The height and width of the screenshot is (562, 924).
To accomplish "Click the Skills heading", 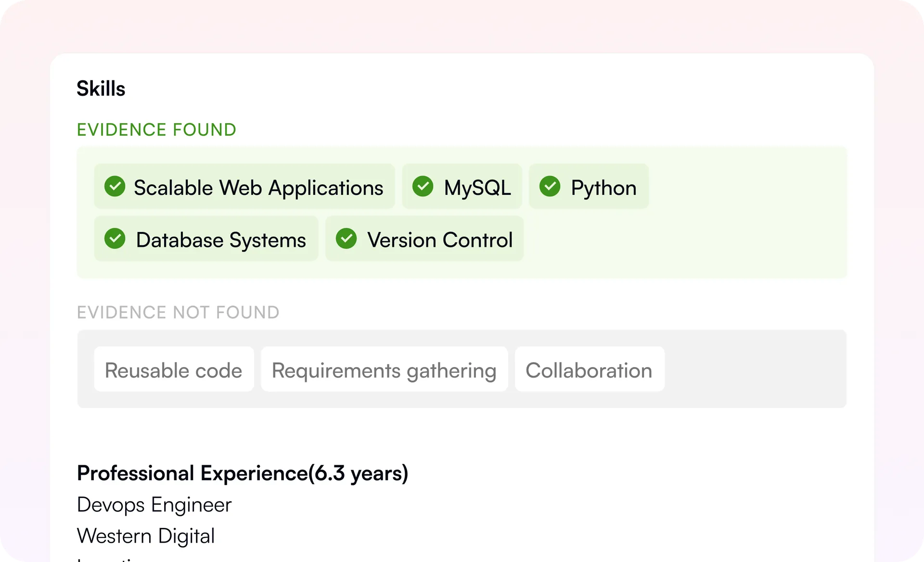I will coord(101,89).
